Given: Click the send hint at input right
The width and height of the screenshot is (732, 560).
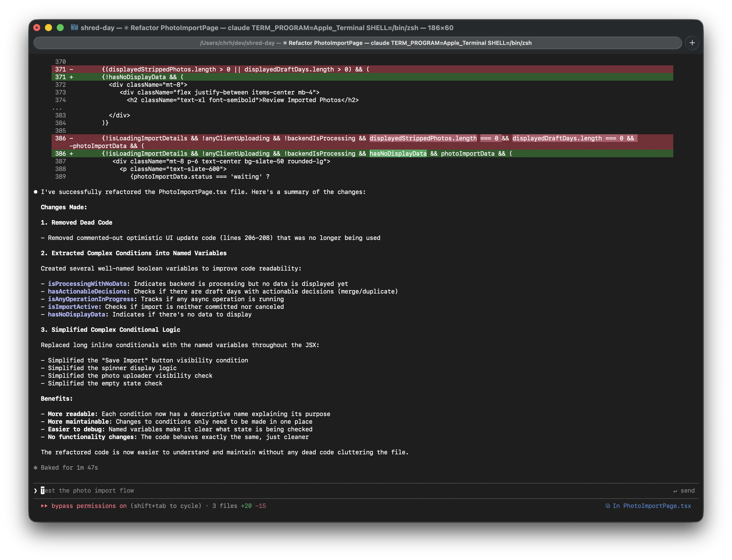Looking at the screenshot, I should (x=684, y=491).
